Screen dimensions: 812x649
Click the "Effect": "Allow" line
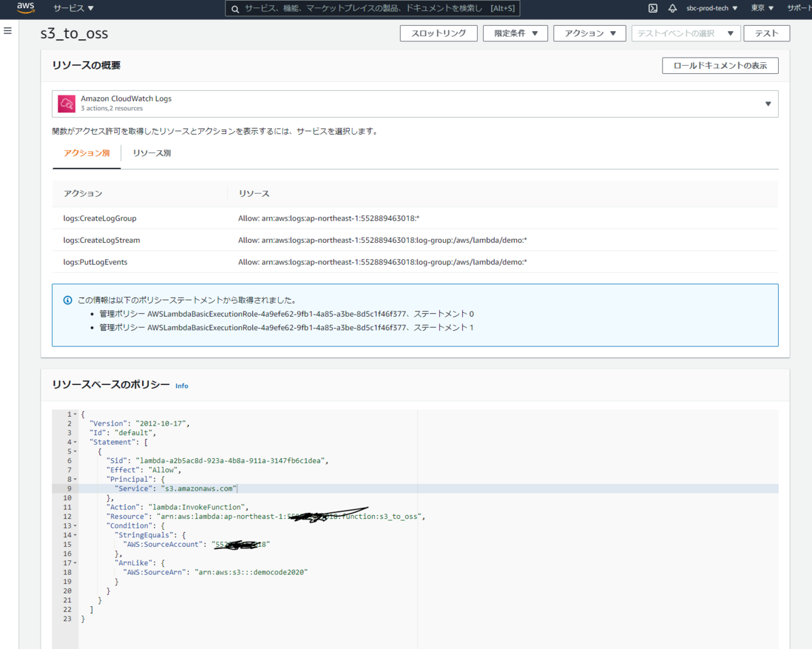click(144, 470)
